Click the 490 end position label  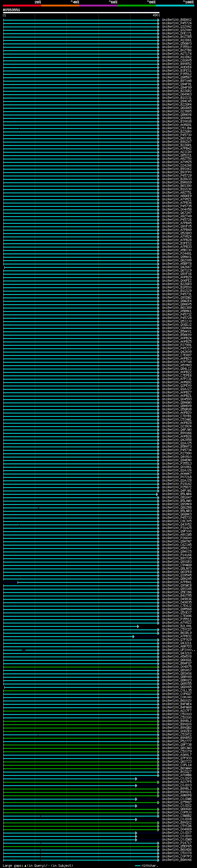pos(155,15)
